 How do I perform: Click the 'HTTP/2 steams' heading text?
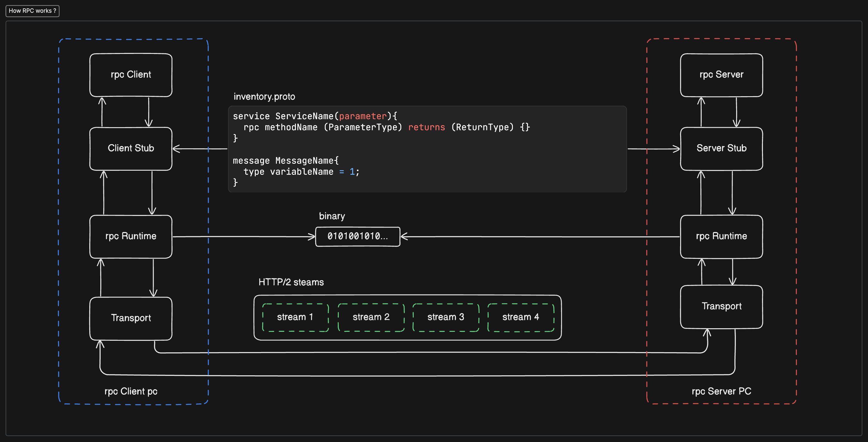291,282
